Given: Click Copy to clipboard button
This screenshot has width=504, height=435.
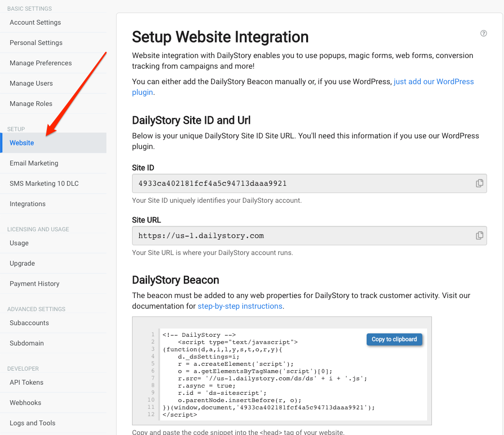Looking at the screenshot, I should [394, 339].
